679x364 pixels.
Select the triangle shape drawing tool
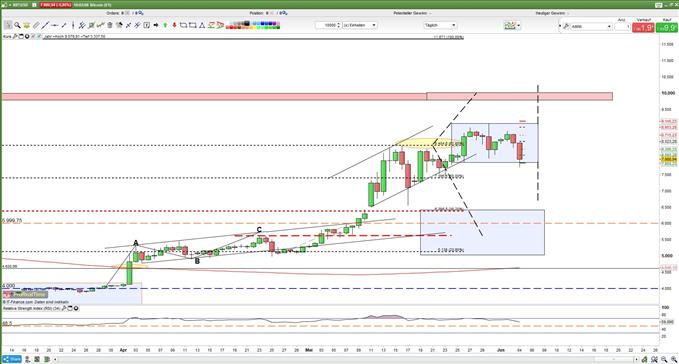click(202, 26)
